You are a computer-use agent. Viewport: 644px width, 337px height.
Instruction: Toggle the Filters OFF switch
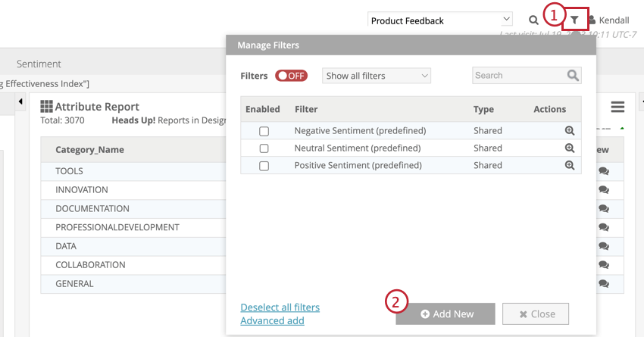[x=291, y=76]
